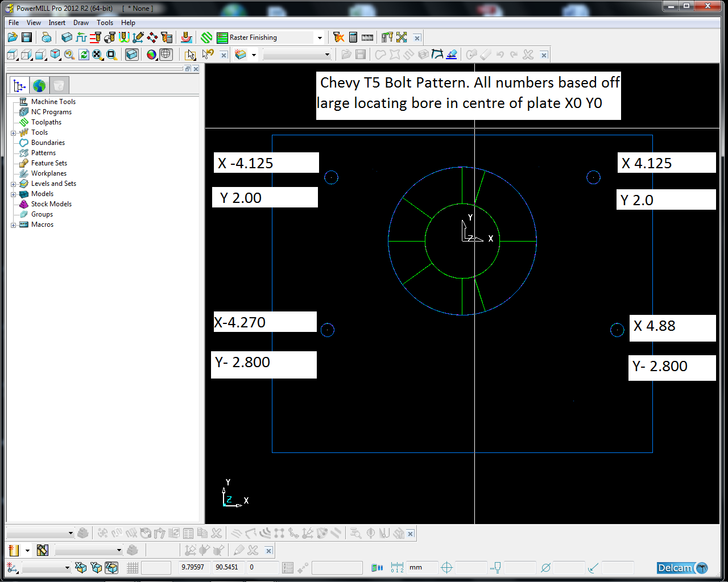Expand the Tools tree node
Image resolution: width=728 pixels, height=582 pixels.
point(13,133)
